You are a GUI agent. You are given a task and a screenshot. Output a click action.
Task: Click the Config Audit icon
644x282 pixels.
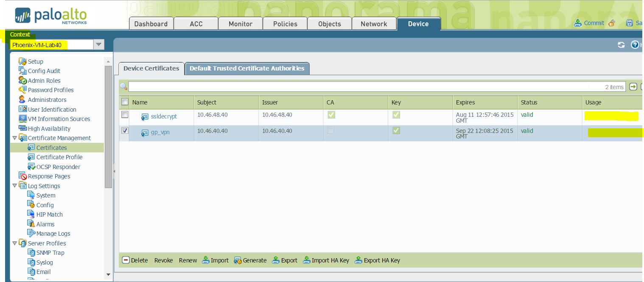pyautogui.click(x=22, y=71)
